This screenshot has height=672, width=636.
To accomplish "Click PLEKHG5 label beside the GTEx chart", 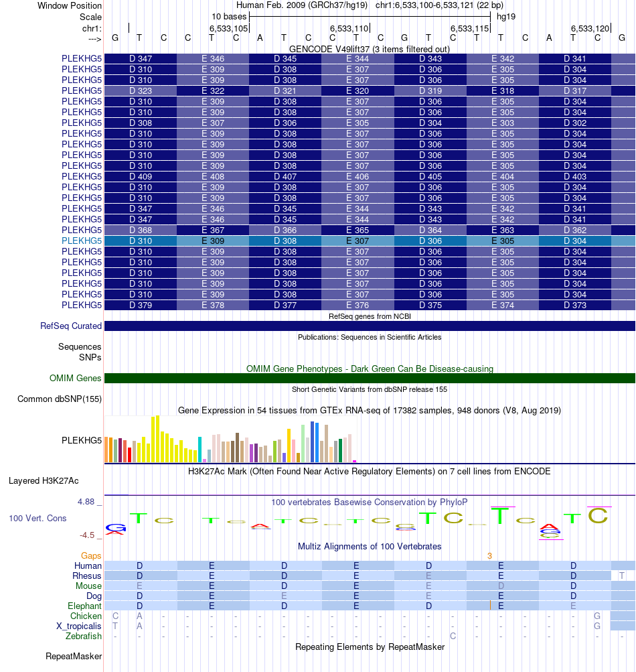I will [x=82, y=440].
